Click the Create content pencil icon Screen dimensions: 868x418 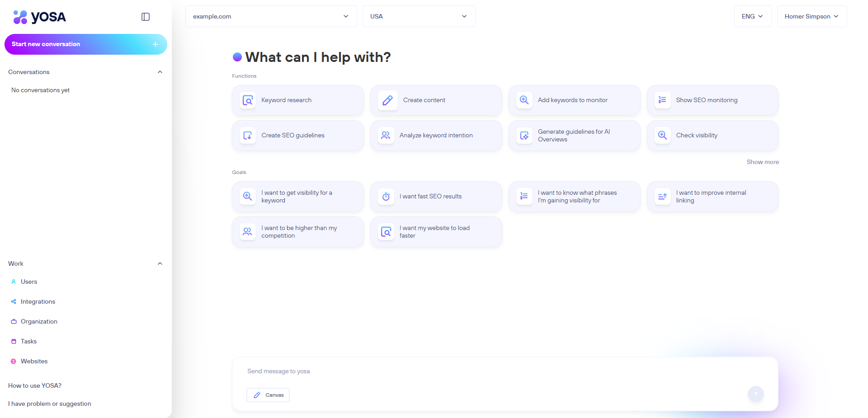[387, 100]
